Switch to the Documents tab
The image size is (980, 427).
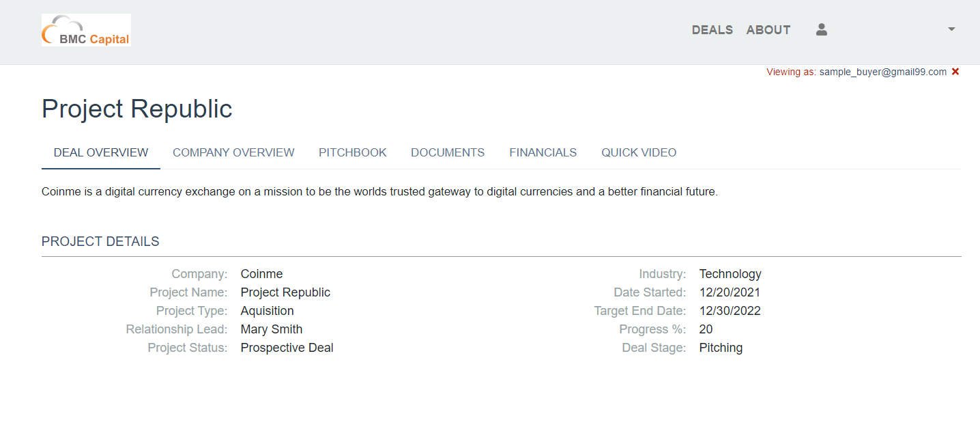448,153
